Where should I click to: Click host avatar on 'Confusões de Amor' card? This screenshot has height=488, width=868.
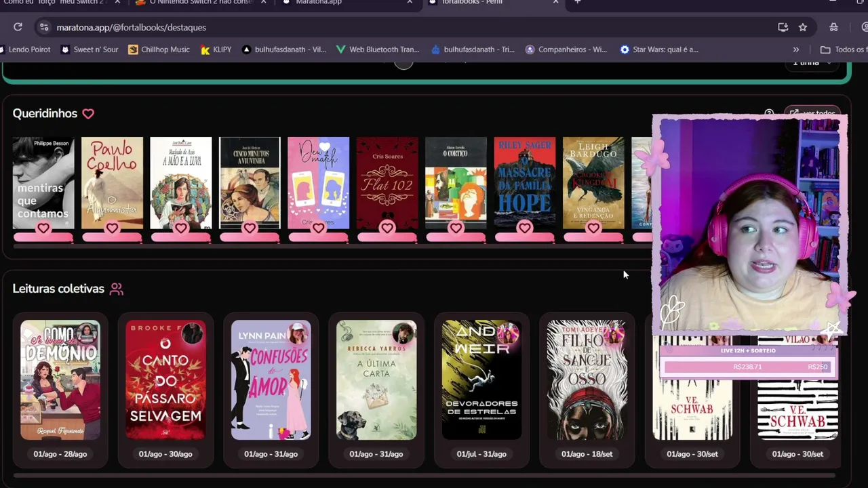[x=297, y=333]
